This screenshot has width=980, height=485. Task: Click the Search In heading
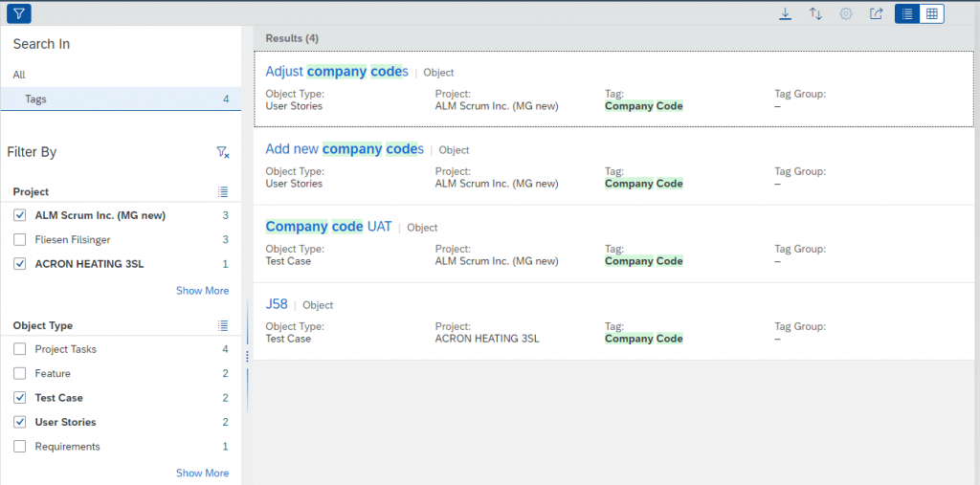[41, 44]
